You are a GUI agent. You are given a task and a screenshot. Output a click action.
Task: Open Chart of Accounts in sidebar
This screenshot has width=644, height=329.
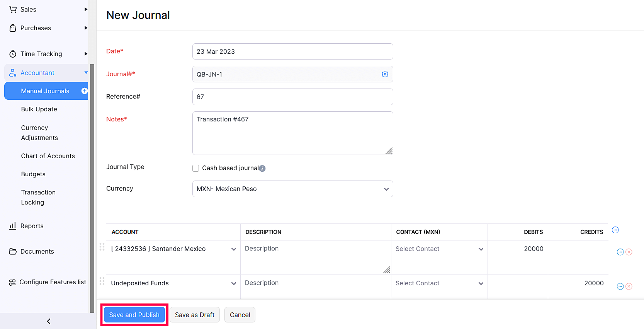tap(48, 156)
